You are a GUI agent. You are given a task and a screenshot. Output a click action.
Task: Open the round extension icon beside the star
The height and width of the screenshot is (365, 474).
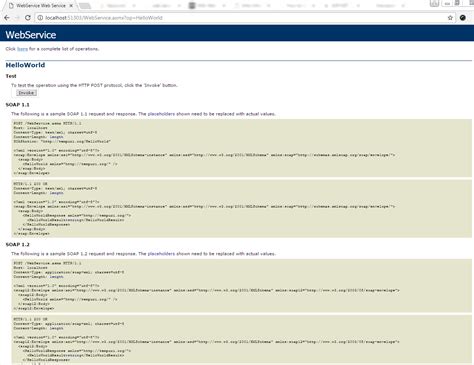pos(463,18)
